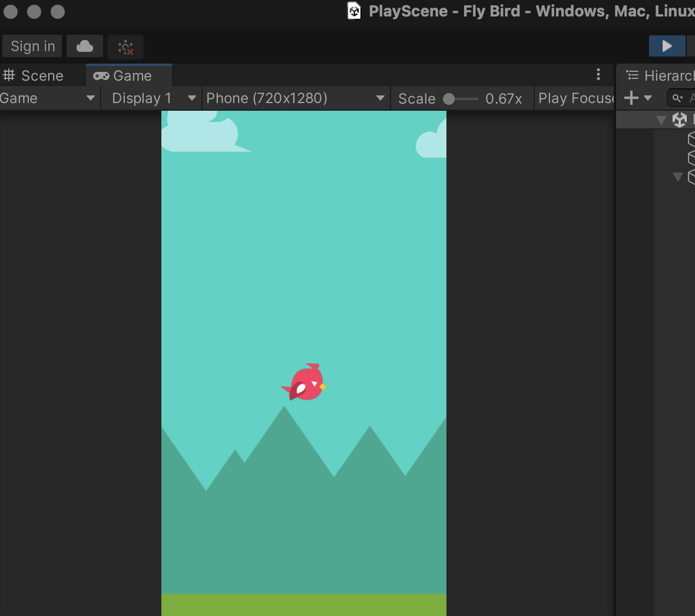Open the Play Focused dropdown
This screenshot has width=695, height=616.
(x=575, y=98)
